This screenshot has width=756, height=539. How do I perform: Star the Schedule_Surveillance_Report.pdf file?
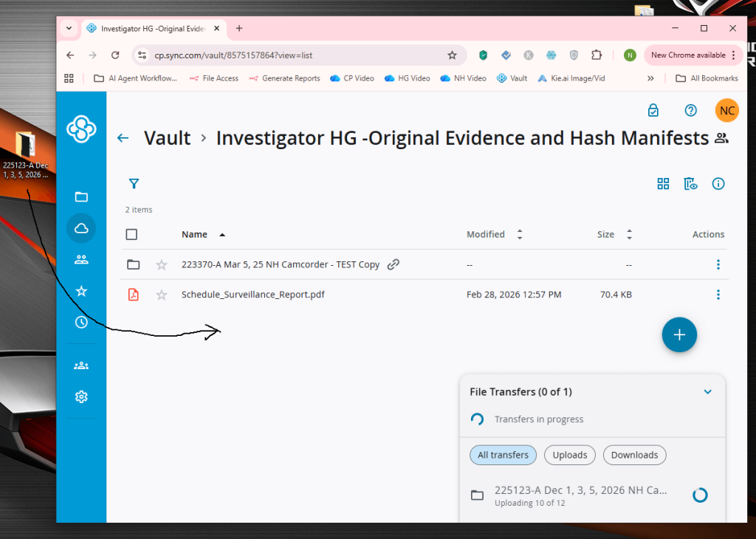[x=160, y=294]
